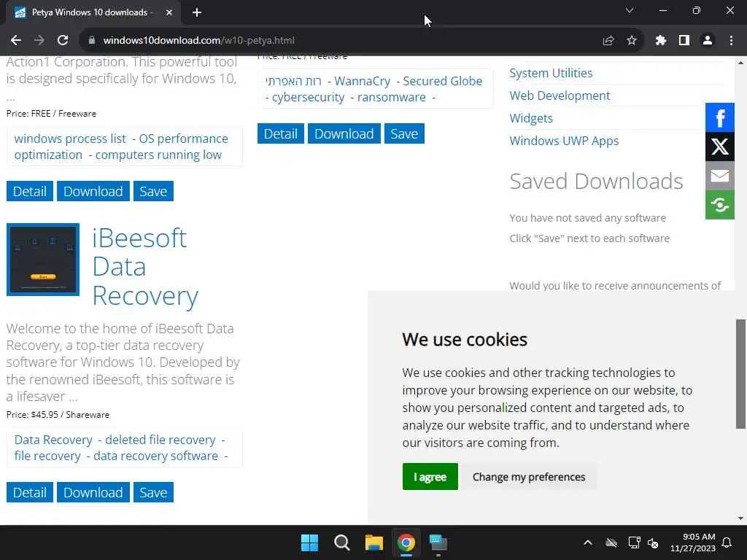Viewport: 747px width, 560px height.
Task: Click the page vertical scrollbar thumb
Action: [x=740, y=374]
